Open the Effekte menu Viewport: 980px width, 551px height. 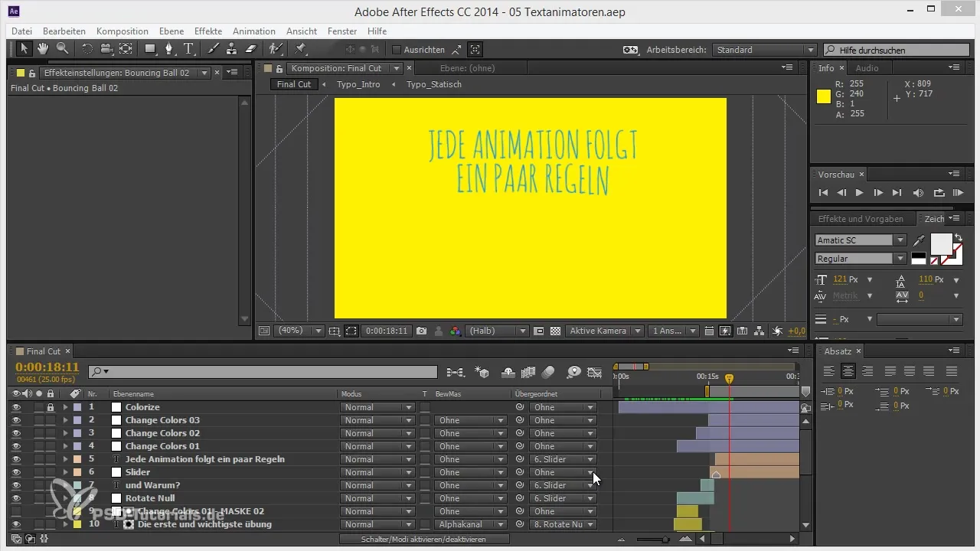pos(208,31)
